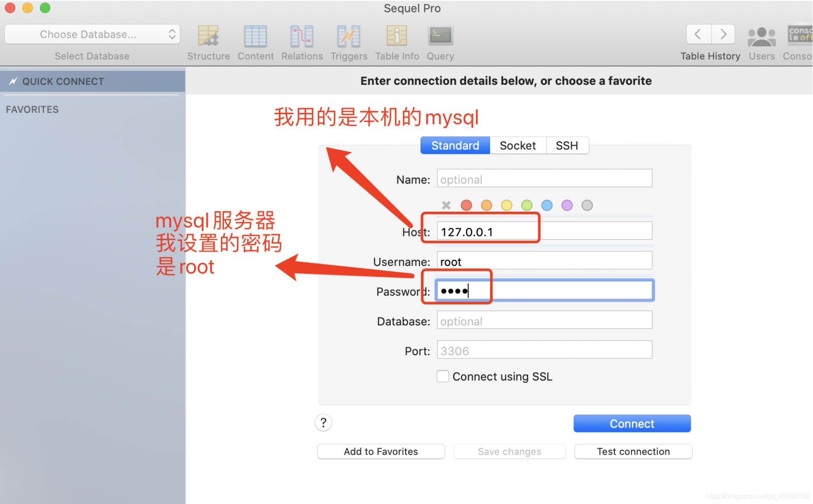Enable Connect using SSL checkbox
This screenshot has height=504, width=813.
point(443,376)
